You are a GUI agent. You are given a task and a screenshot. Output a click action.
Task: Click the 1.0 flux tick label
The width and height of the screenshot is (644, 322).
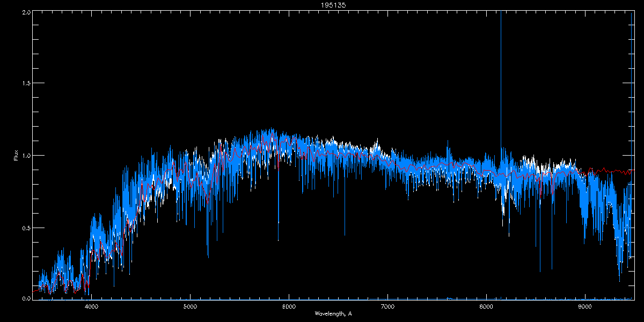point(25,156)
